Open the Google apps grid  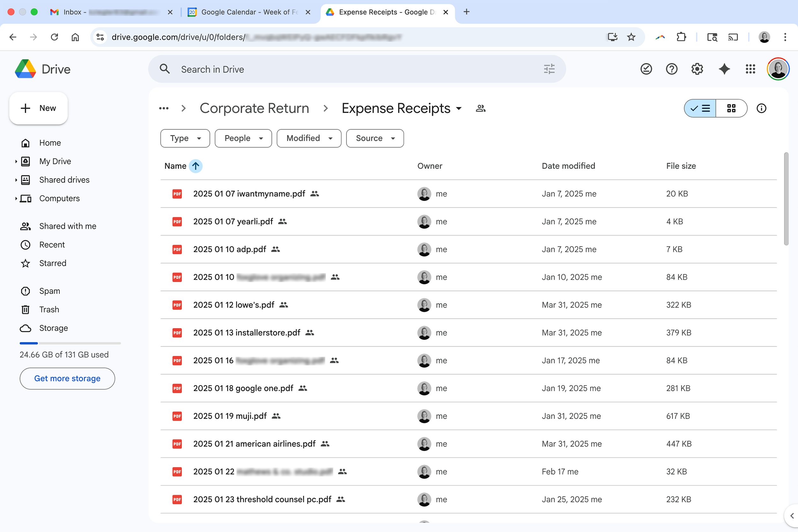[x=750, y=69]
